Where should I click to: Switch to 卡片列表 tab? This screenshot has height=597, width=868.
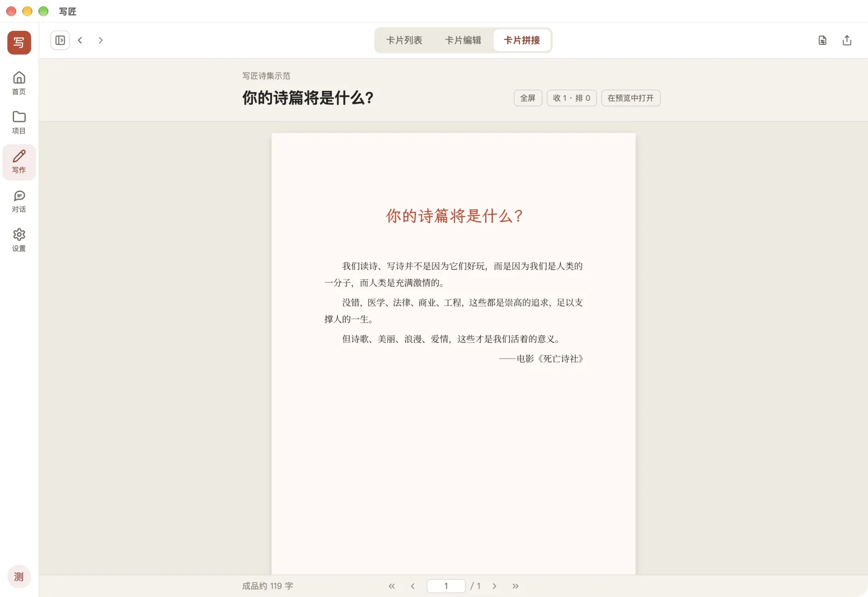[404, 40]
